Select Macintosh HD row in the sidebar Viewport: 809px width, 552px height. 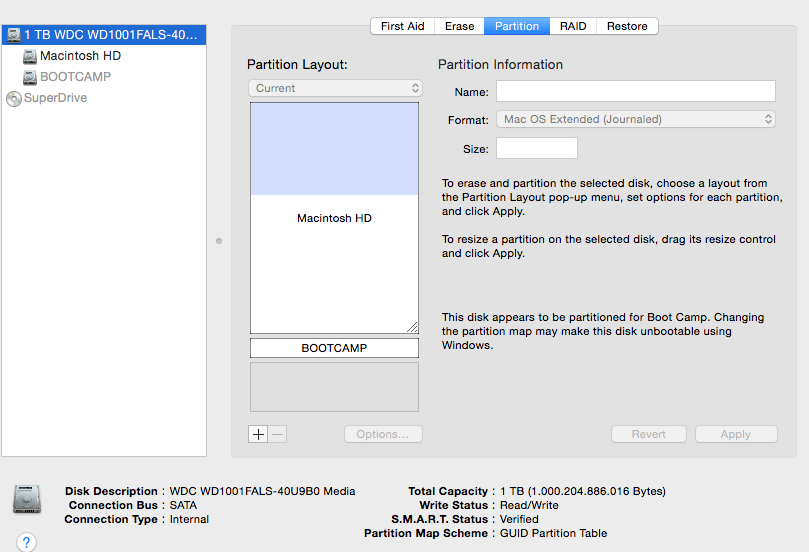104,56
